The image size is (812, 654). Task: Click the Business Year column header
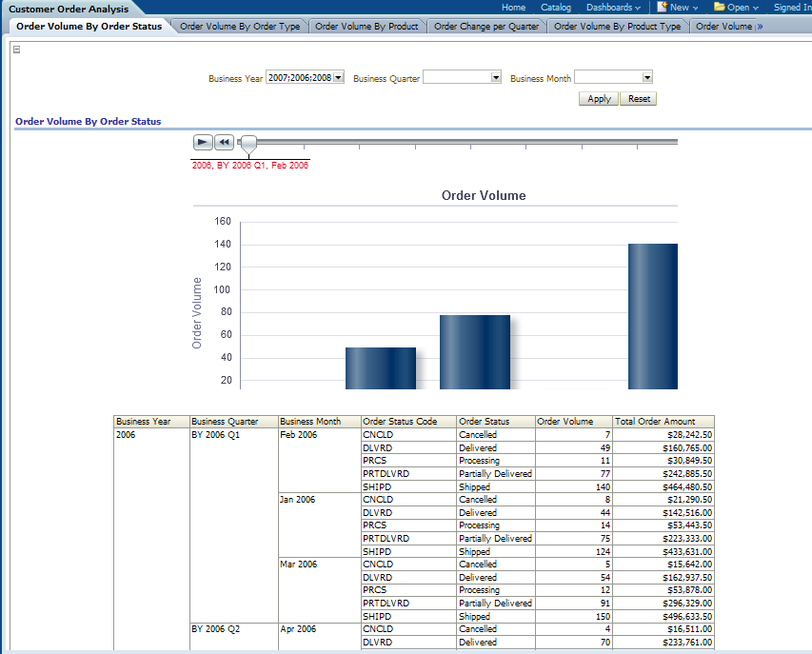tap(151, 422)
